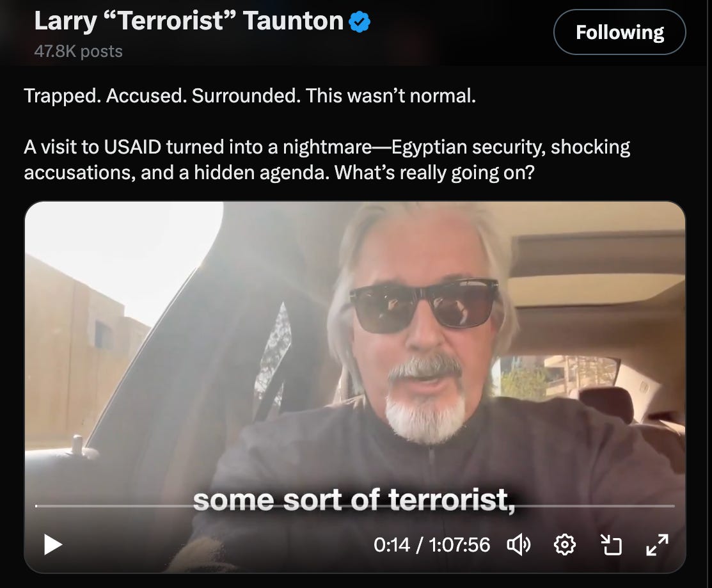The width and height of the screenshot is (712, 588).
Task: Click the video thumbnail of man in sunglasses
Action: [x=354, y=387]
